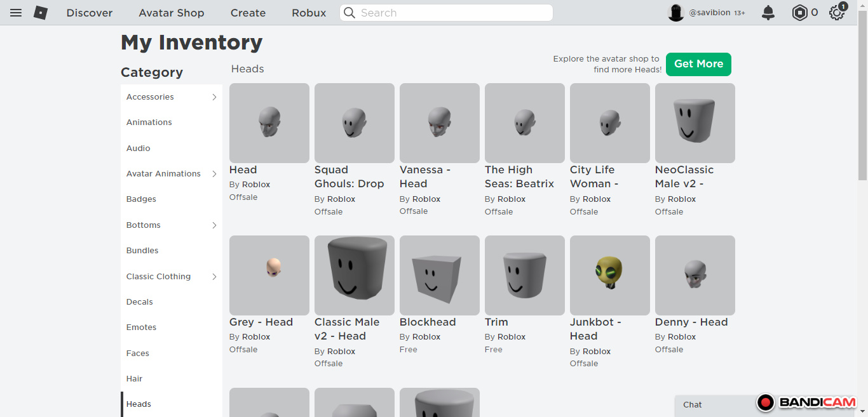Viewport: 868px width, 417px height.
Task: Open the Chat panel
Action: (x=693, y=404)
